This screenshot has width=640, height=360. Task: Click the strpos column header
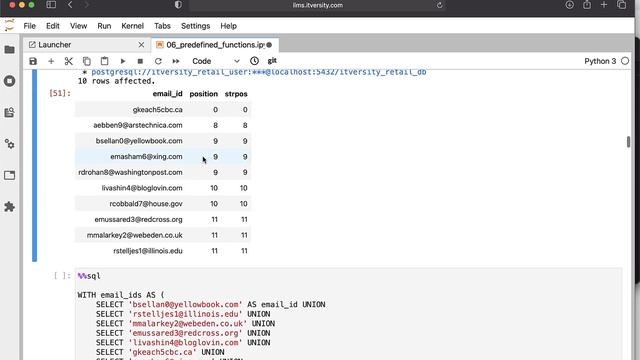click(x=236, y=94)
